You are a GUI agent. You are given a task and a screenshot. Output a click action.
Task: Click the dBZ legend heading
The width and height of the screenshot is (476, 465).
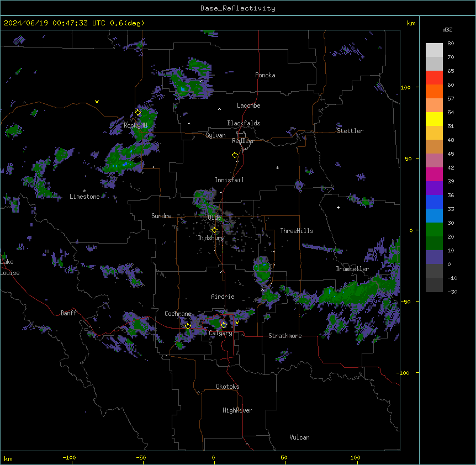pyautogui.click(x=447, y=29)
